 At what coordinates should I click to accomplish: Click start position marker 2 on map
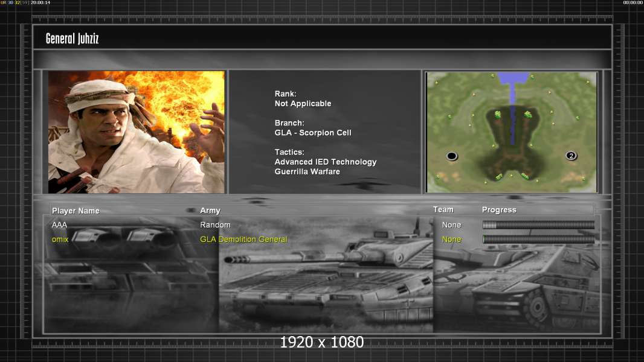pyautogui.click(x=571, y=156)
